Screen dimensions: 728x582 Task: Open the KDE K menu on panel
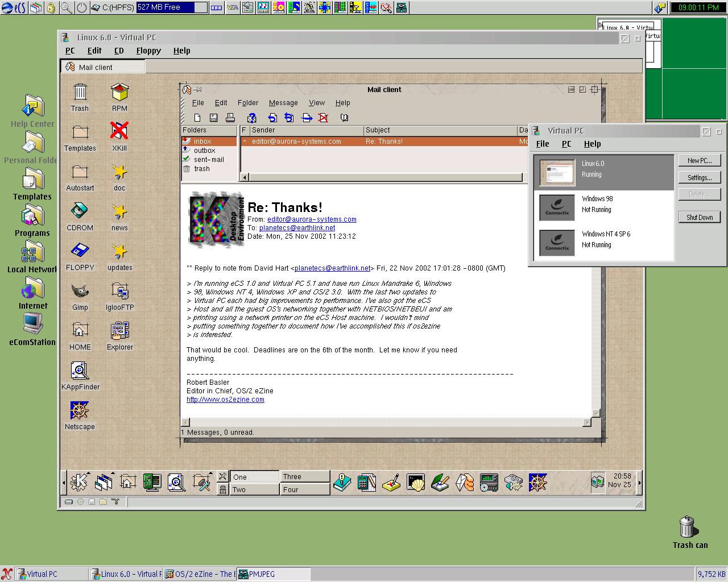click(78, 482)
